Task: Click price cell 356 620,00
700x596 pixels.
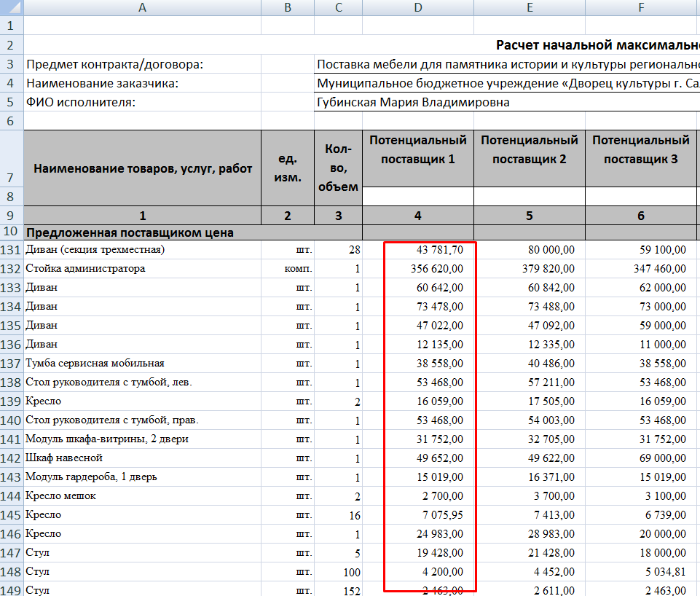Action: pos(418,268)
